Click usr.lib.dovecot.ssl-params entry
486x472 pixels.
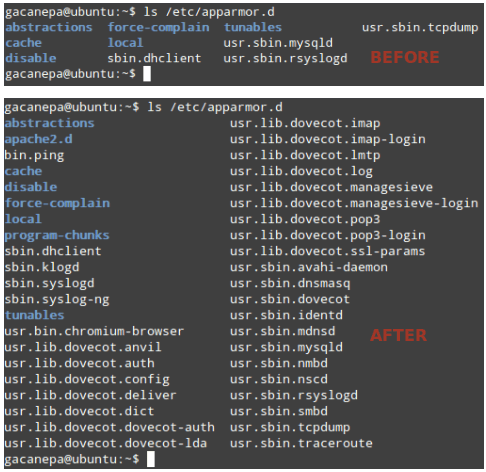coord(327,252)
